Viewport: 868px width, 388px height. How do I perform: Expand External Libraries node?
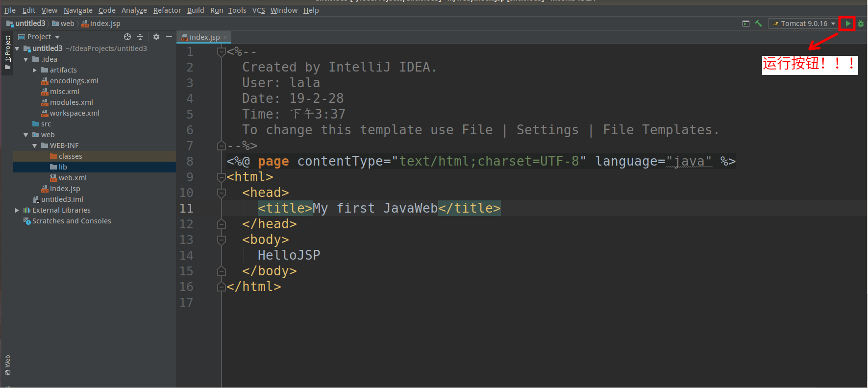click(x=17, y=210)
